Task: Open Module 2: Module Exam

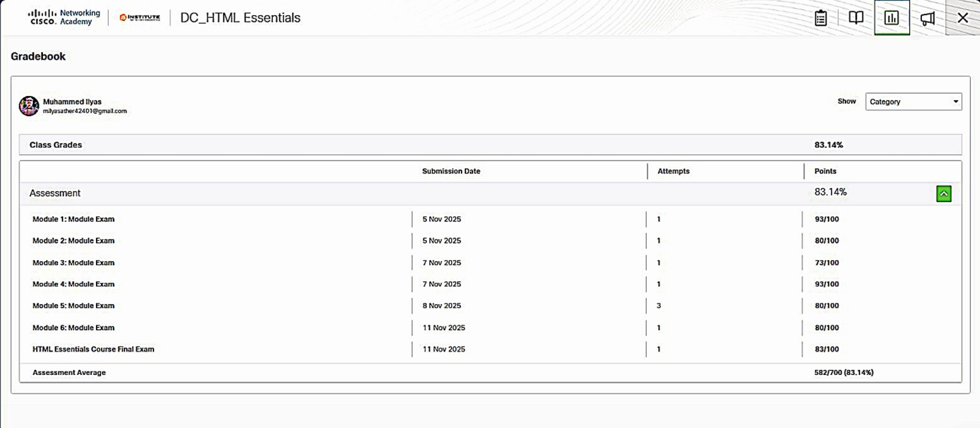Action: coord(73,241)
